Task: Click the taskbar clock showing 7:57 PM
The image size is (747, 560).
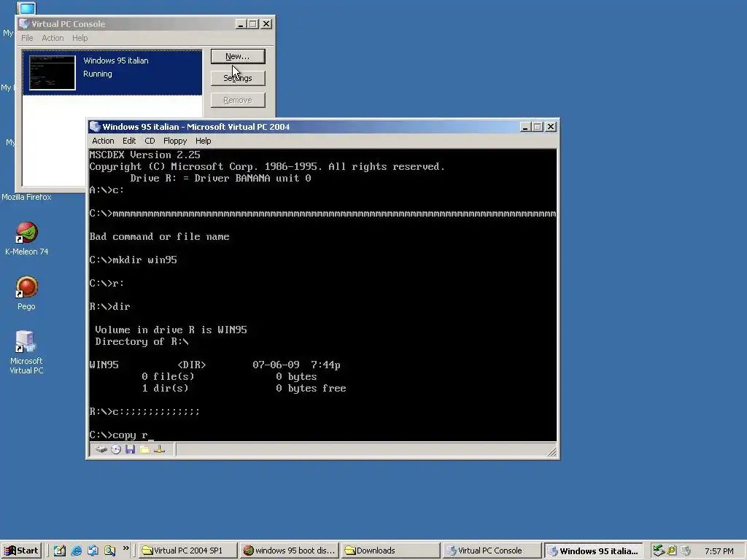Action: pos(719,551)
